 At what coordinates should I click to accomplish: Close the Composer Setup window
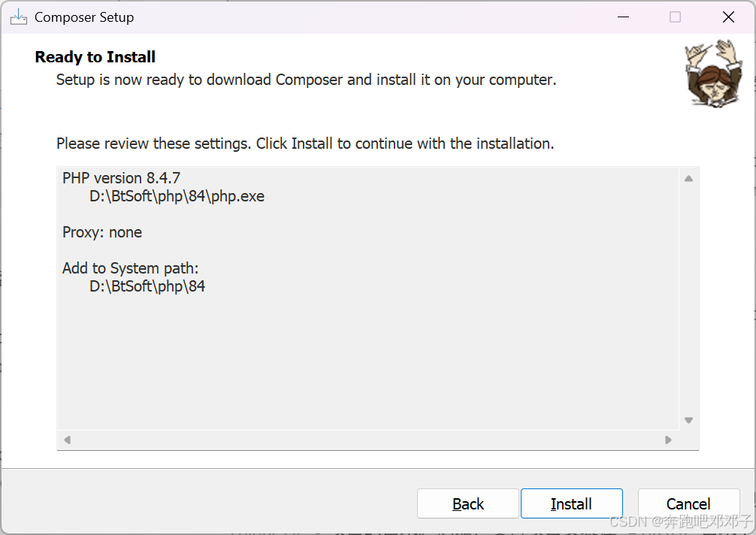pyautogui.click(x=728, y=17)
